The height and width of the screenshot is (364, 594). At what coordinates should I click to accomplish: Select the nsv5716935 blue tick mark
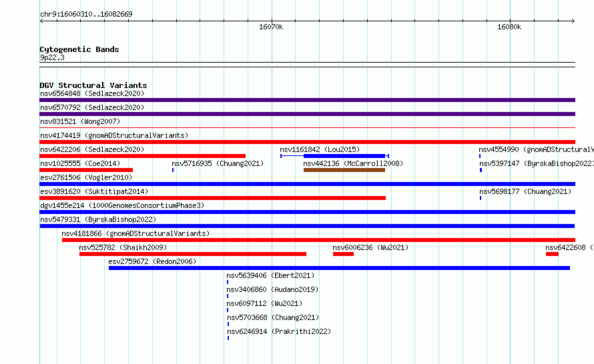pyautogui.click(x=173, y=170)
